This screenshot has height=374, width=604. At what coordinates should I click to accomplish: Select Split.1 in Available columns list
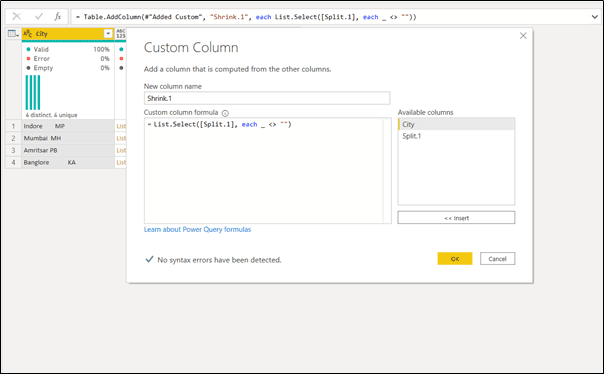[x=456, y=136]
